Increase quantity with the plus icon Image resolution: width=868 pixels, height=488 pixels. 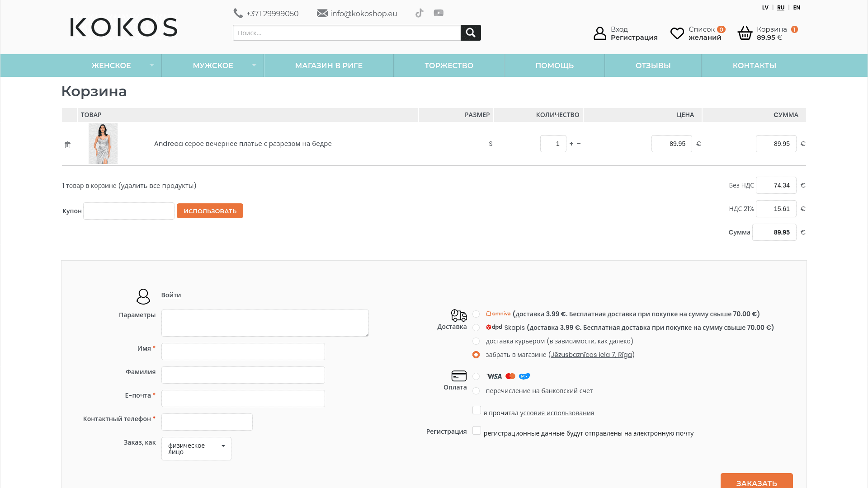(x=571, y=144)
